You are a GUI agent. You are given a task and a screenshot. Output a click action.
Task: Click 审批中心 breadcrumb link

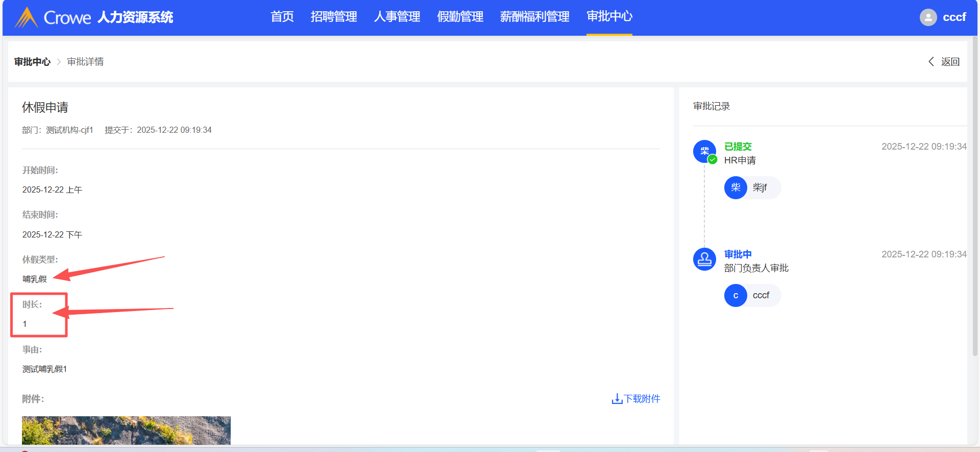[x=32, y=62]
